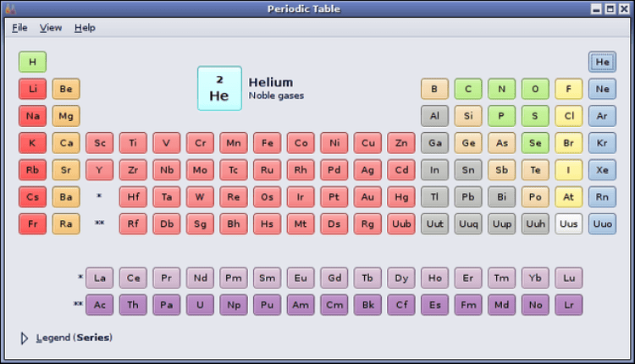Pick the Xenon (Xe) element
The image size is (635, 364).
point(602,170)
